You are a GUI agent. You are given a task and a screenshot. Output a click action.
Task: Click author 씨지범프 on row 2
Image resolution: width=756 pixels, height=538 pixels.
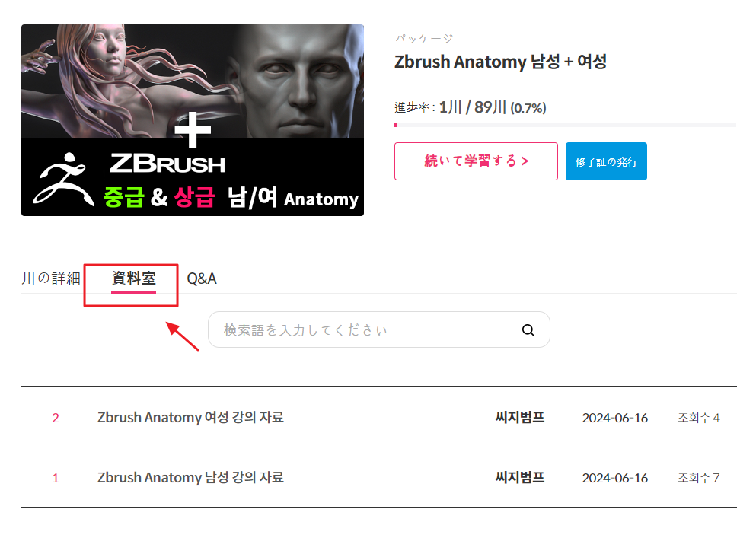(520, 417)
